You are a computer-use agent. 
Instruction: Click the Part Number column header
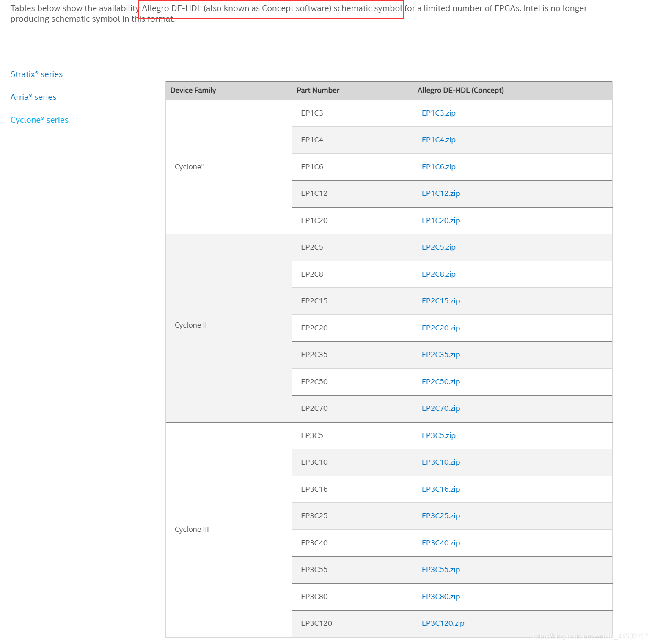pyautogui.click(x=318, y=90)
